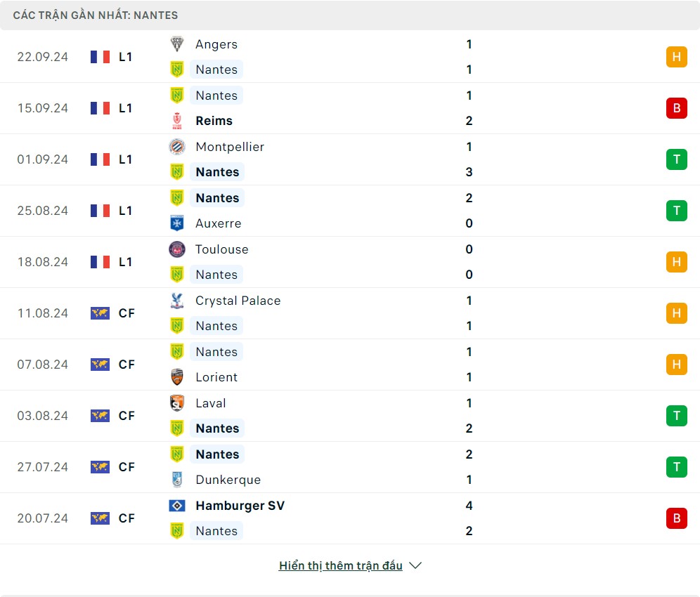Click the Reims club crest icon
The image size is (700, 597).
coord(177,121)
